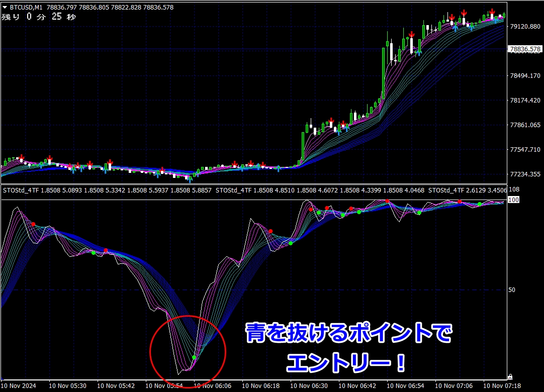The height and width of the screenshot is (392, 544).
Task: Click the leftmost red dot on stochastic indicator
Action: (x=33, y=224)
